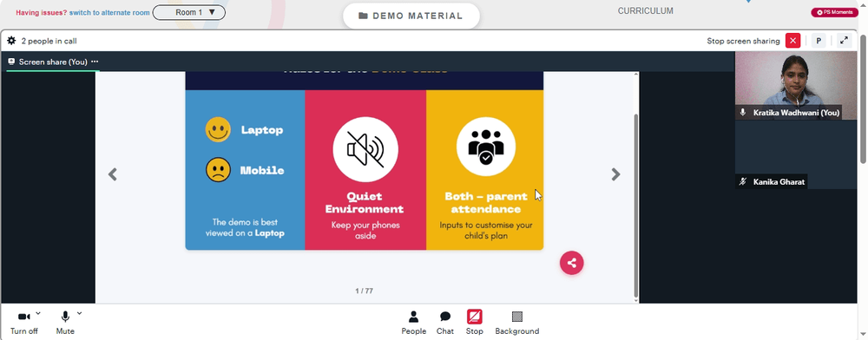Viewport: 868px width, 340px height.
Task: Click switch to alternate room link
Action: click(x=109, y=12)
